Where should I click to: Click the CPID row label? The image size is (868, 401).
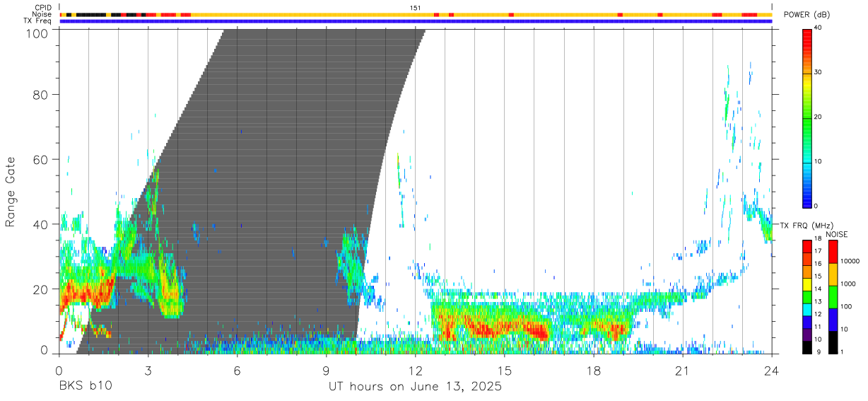pos(43,8)
